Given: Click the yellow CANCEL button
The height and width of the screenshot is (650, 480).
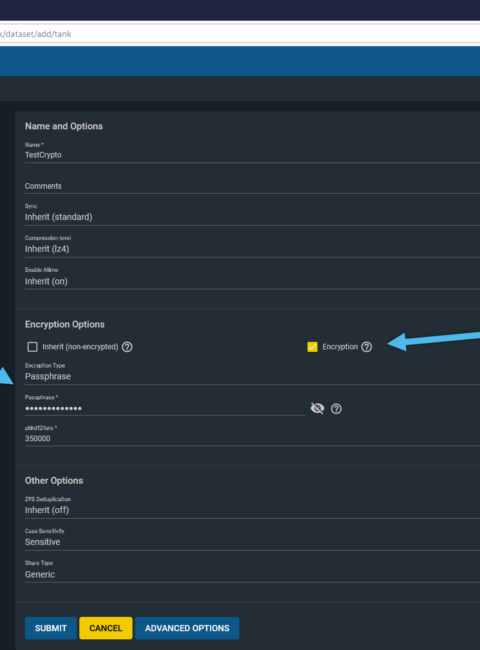Looking at the screenshot, I should coord(106,628).
